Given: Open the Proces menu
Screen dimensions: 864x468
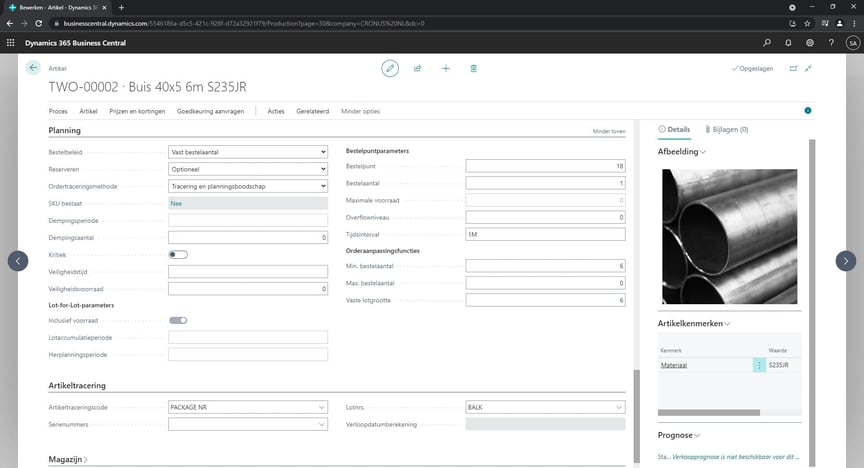Looking at the screenshot, I should pyautogui.click(x=58, y=111).
